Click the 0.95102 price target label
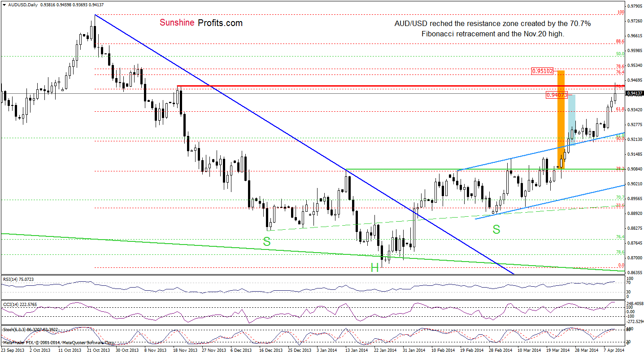 (543, 71)
